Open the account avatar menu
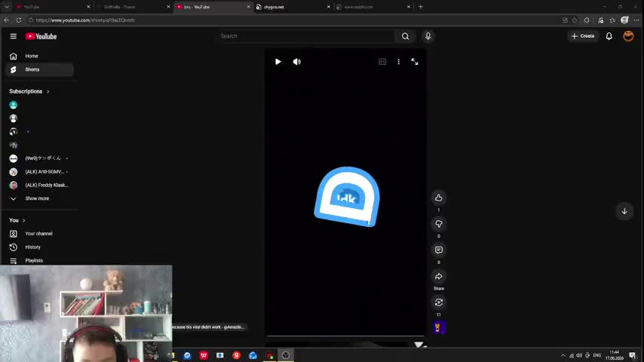The image size is (644, 362). point(628,36)
